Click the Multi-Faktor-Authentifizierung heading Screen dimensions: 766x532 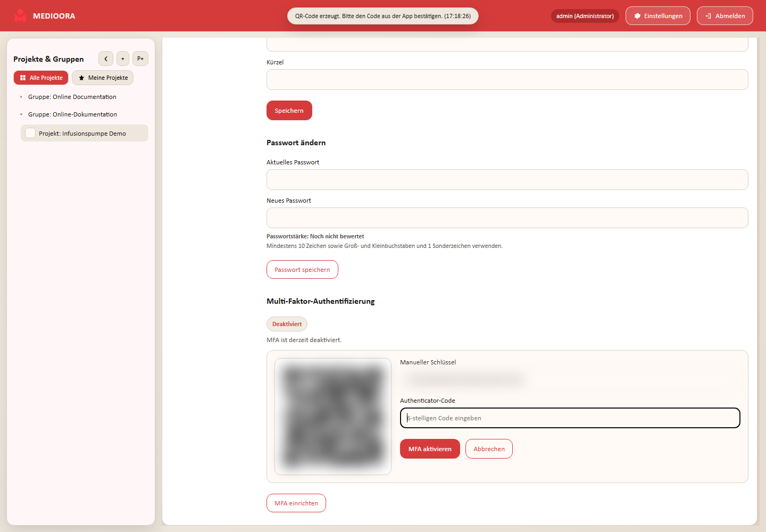tap(321, 301)
